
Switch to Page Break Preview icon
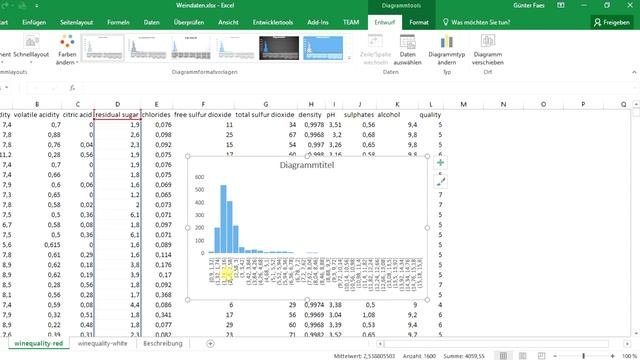tap(541, 356)
